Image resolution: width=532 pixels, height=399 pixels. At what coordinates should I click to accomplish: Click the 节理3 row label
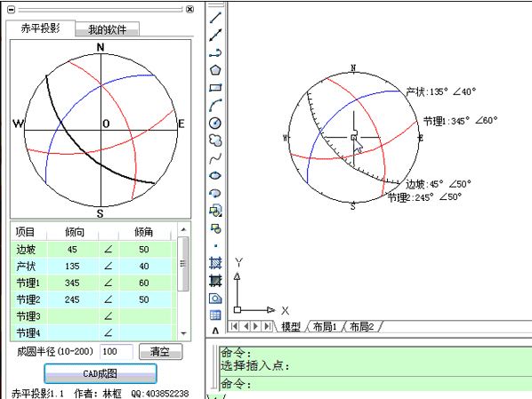pos(28,316)
